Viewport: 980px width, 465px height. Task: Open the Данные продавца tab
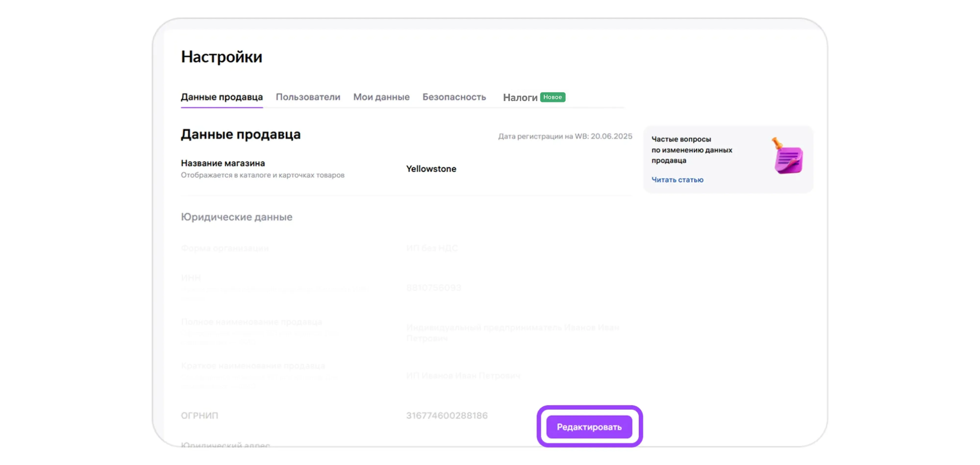(221, 97)
